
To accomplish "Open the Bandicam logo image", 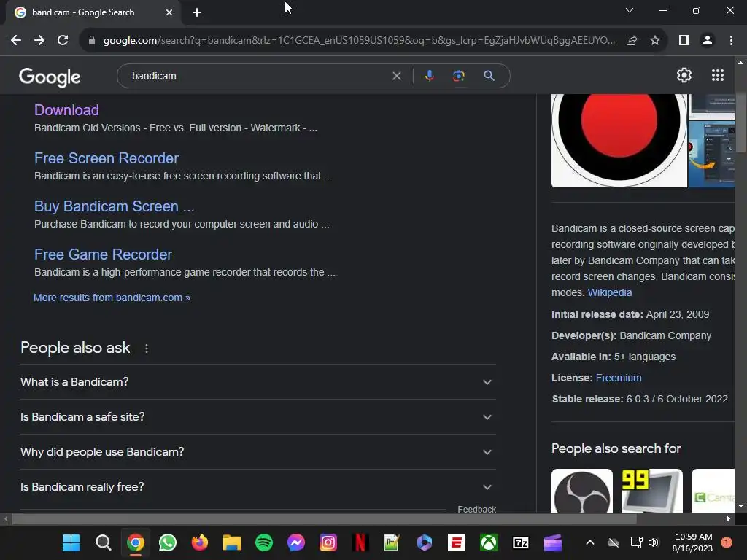I will (619, 141).
